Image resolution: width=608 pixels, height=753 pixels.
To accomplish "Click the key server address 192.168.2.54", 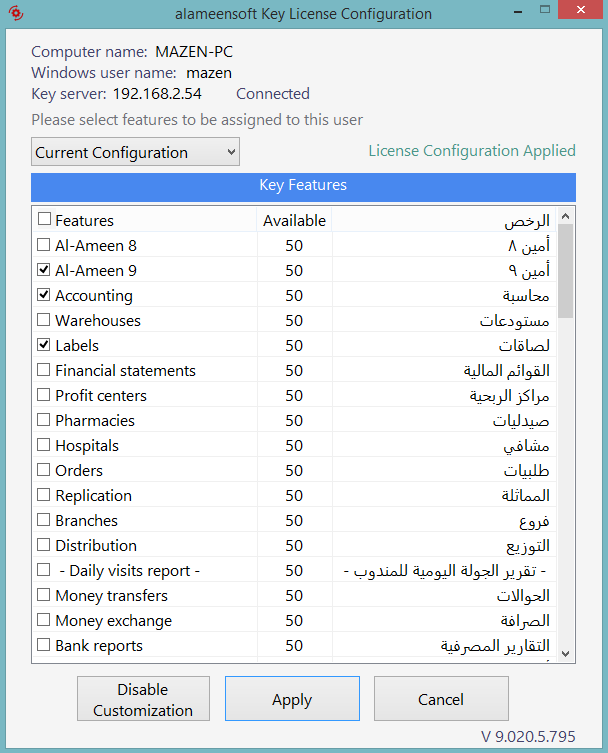I will (157, 94).
